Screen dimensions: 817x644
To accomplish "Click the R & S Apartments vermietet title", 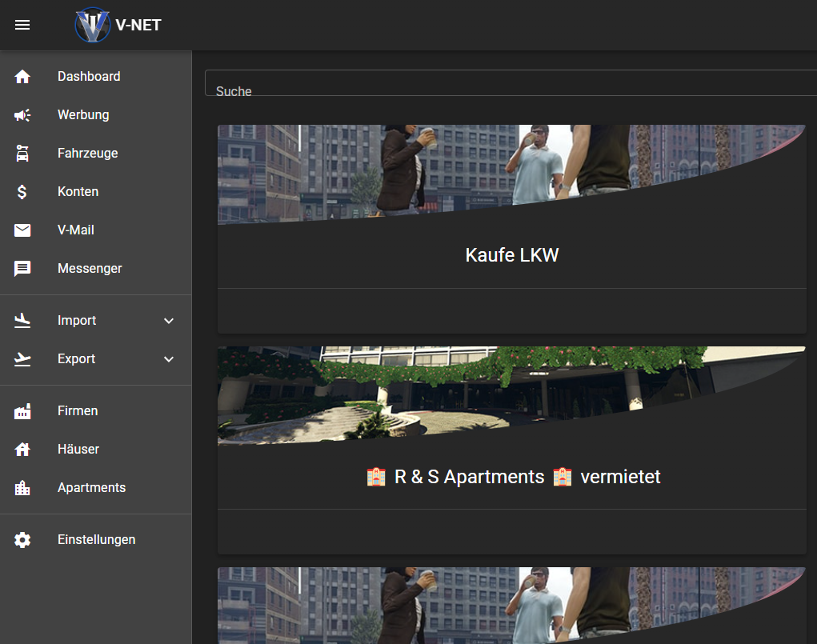I will coord(514,477).
